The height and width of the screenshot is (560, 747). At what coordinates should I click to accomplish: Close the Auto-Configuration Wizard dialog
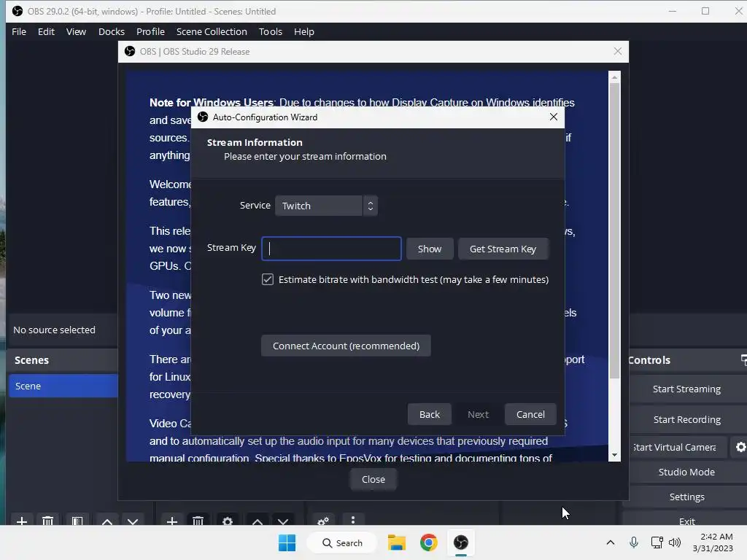[553, 117]
